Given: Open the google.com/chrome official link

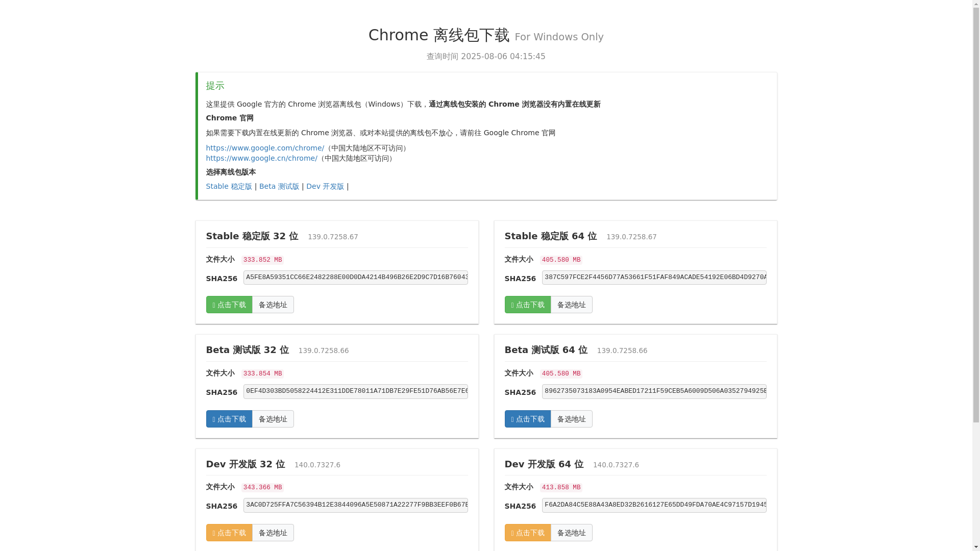Looking at the screenshot, I should tap(265, 148).
